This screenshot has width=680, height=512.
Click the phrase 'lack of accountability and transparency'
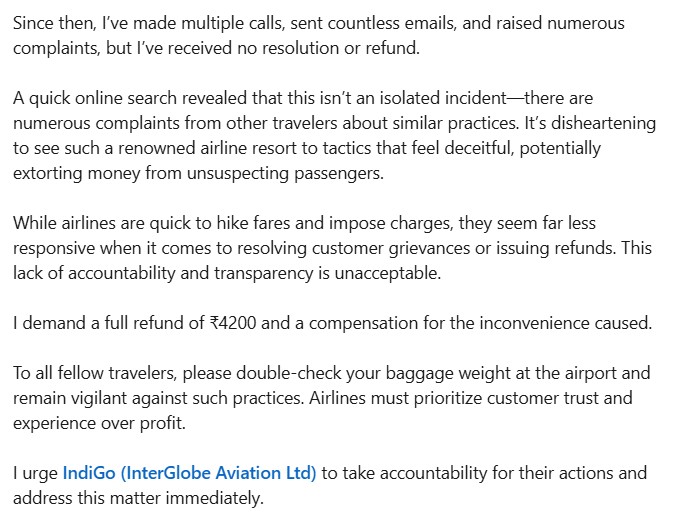163,273
